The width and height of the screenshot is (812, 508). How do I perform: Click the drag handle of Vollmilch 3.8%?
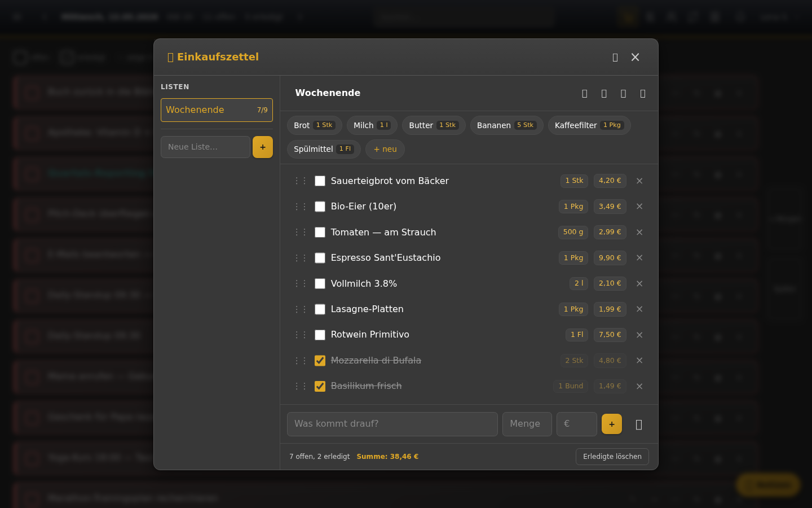click(x=301, y=284)
